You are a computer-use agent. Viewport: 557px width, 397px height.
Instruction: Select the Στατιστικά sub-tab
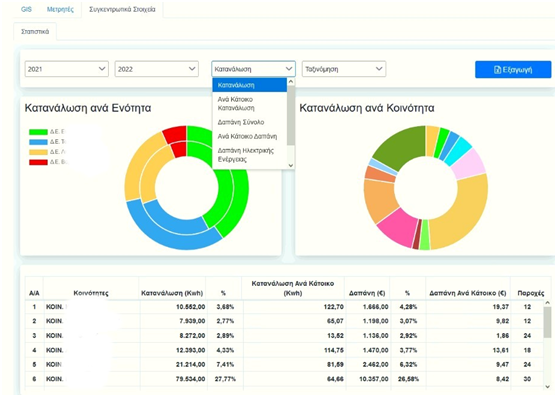coord(35,32)
